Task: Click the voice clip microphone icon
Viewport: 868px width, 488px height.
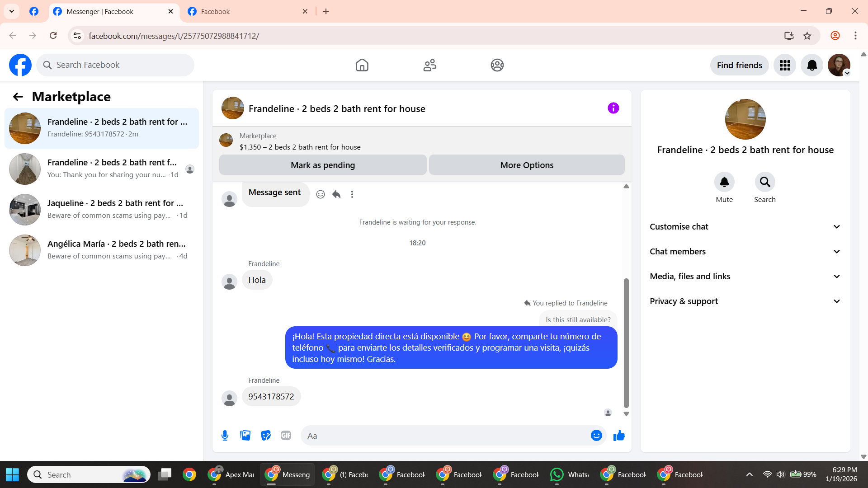Action: pos(225,436)
